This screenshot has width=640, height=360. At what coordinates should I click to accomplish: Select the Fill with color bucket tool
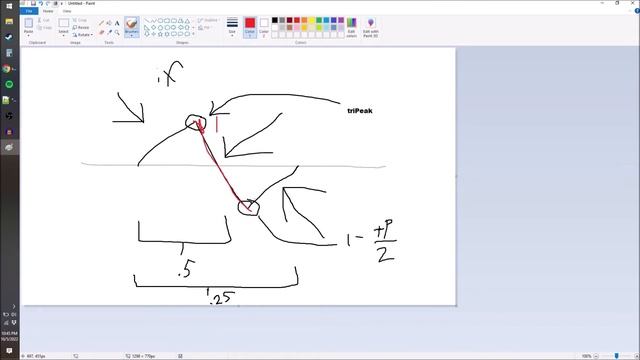tap(109, 23)
